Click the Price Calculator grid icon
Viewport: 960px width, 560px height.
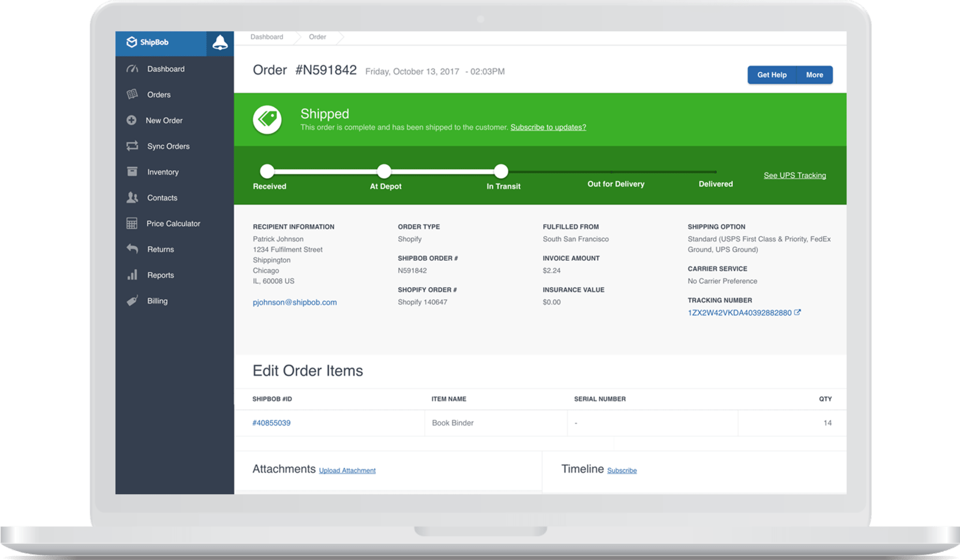point(132,223)
